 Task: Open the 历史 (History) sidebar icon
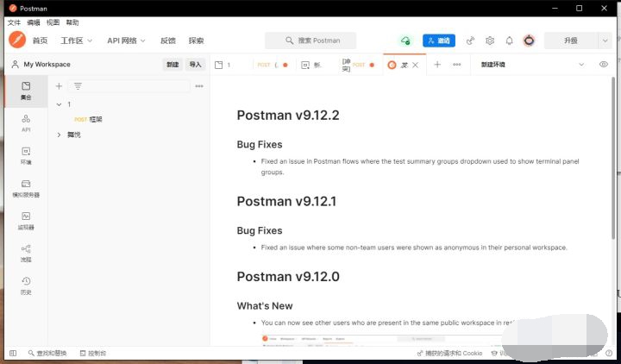pyautogui.click(x=26, y=285)
